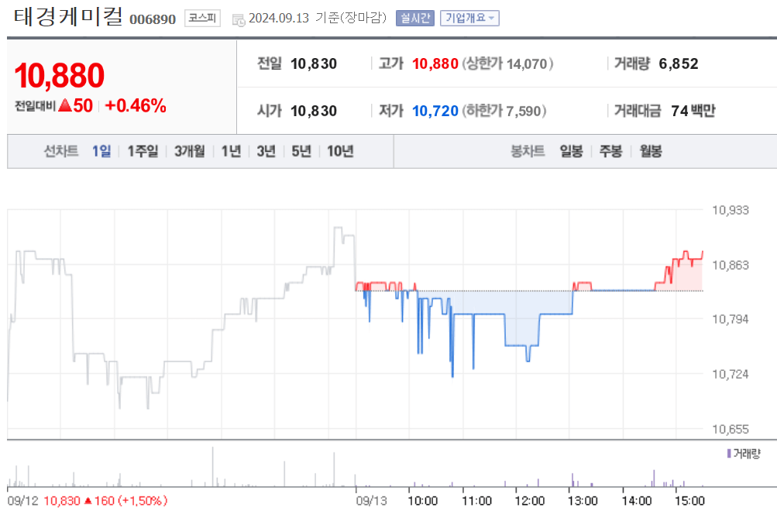
Task: Click the 10:00 time axis label
Action: coord(423,501)
